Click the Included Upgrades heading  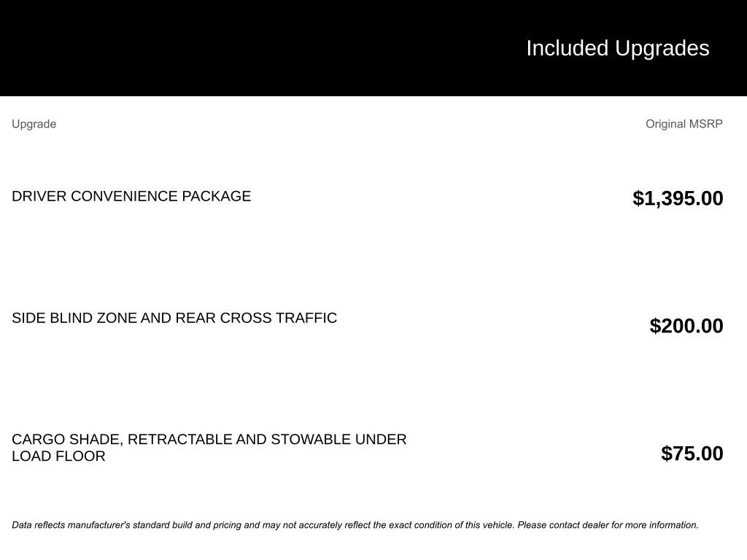617,48
